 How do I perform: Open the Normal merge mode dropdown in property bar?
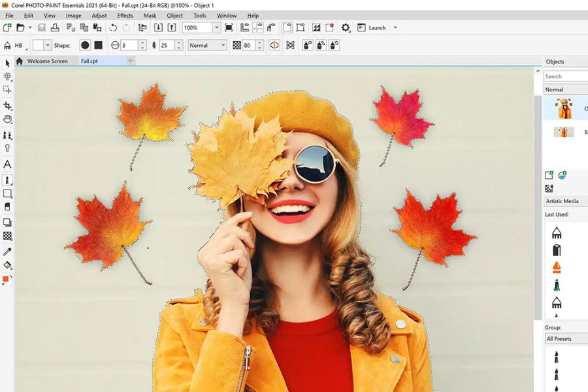[x=207, y=45]
